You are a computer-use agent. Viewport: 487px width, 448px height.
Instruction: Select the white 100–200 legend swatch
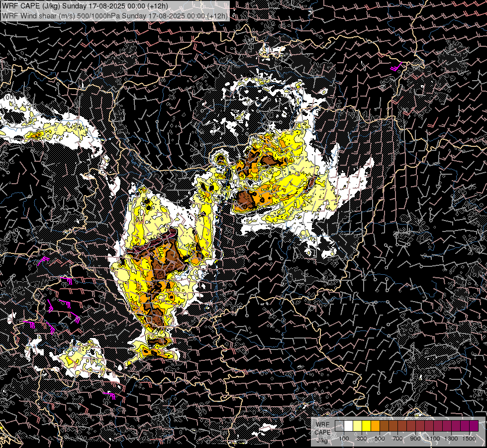pyautogui.click(x=349, y=426)
